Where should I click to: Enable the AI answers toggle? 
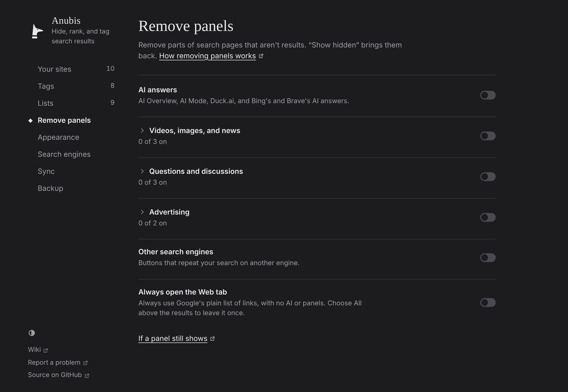point(488,95)
